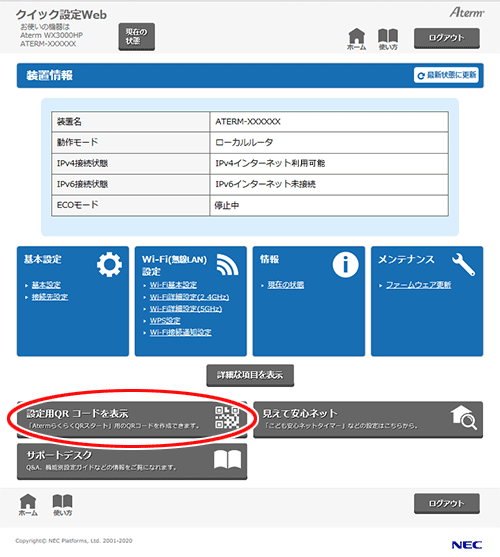Click the wrench icon in メンテナンス panel
This screenshot has width=500, height=557.
point(463,265)
